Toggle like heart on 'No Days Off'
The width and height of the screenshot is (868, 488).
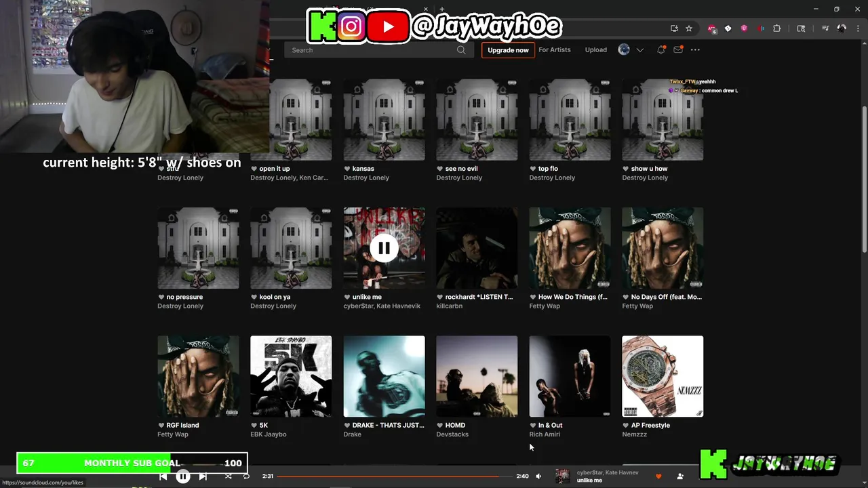626,297
